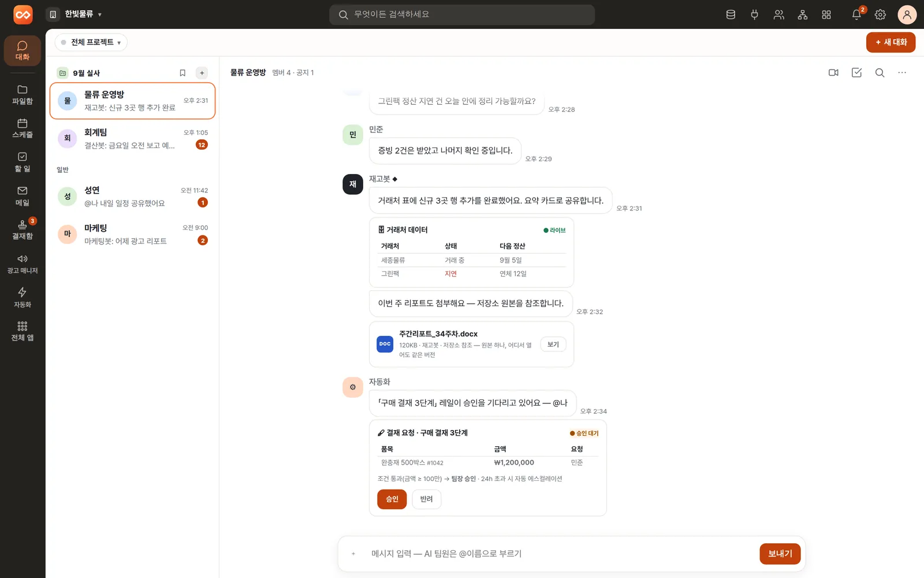Open 할 일 tasks in sidebar
Screen dimensions: 924x578
pos(23,162)
